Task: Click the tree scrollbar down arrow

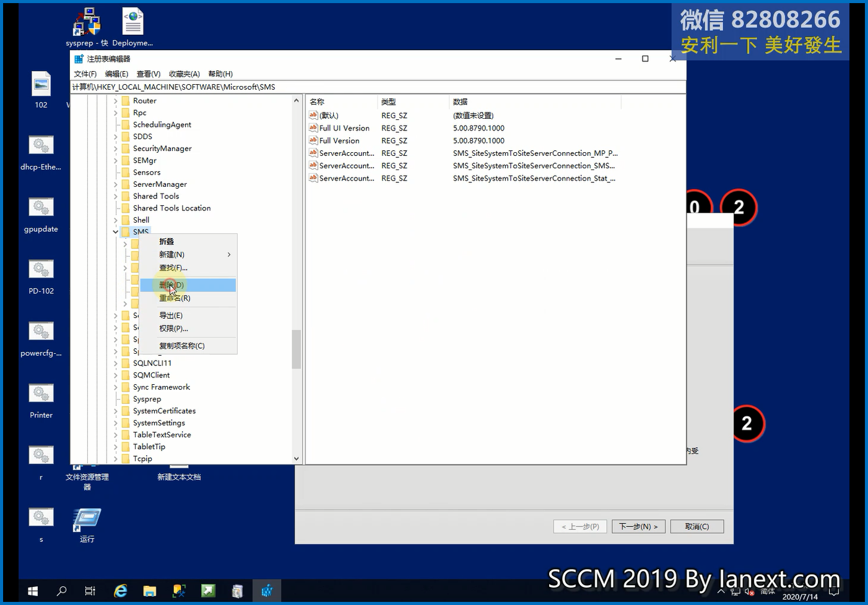Action: [x=296, y=458]
